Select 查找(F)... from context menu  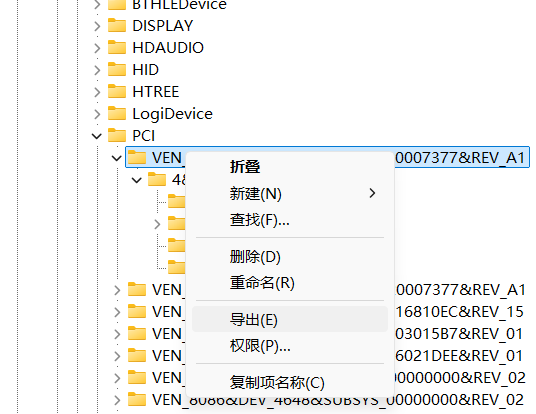coord(290,219)
